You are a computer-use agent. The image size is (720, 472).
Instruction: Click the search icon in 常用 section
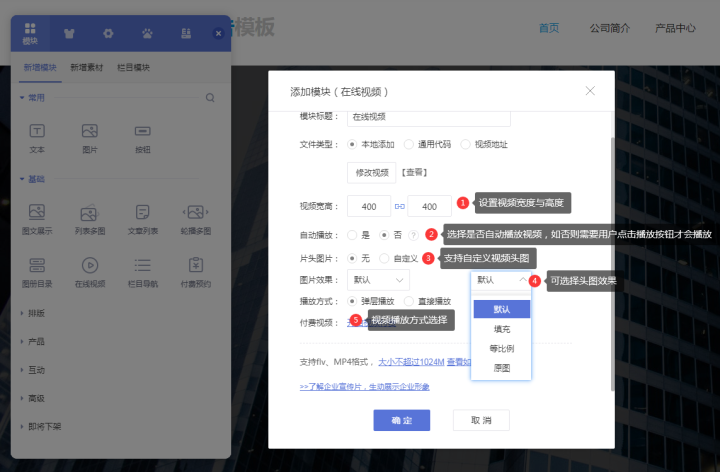(210, 97)
